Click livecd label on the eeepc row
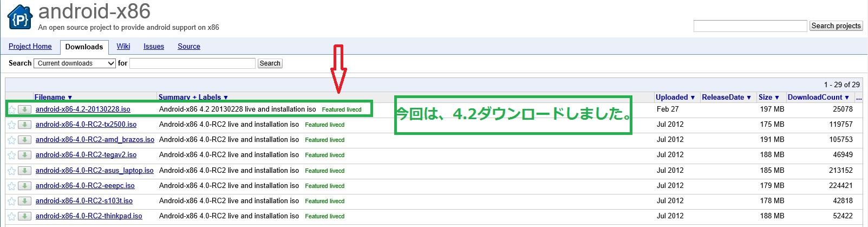 (x=337, y=186)
